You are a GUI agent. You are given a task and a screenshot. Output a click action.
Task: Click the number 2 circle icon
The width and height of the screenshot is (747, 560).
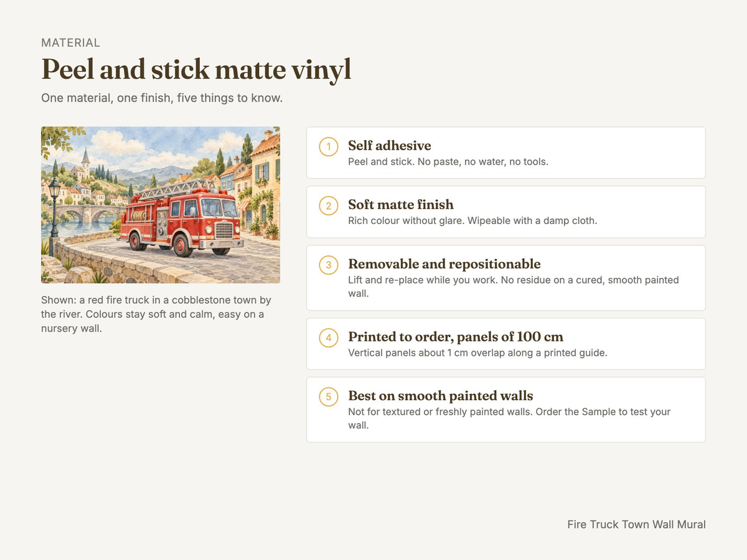(329, 206)
